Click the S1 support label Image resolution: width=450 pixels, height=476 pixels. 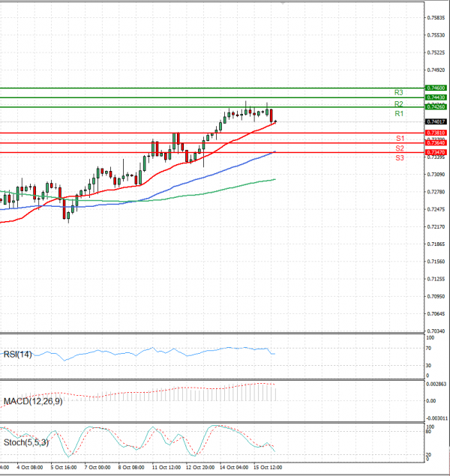(400, 139)
